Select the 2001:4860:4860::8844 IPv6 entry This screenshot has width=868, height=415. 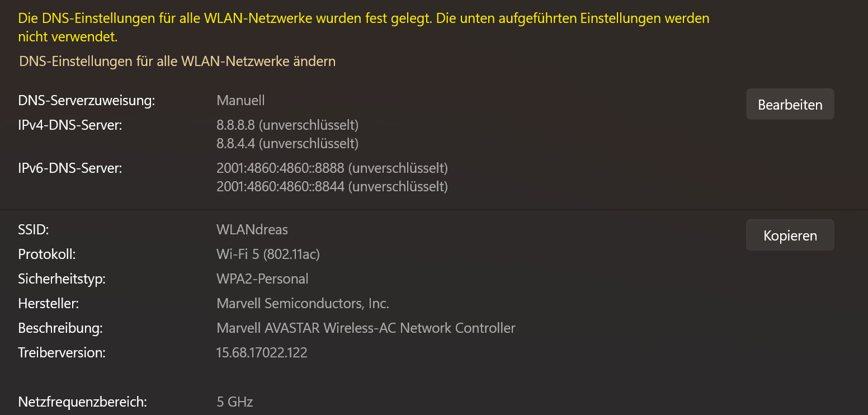(332, 186)
